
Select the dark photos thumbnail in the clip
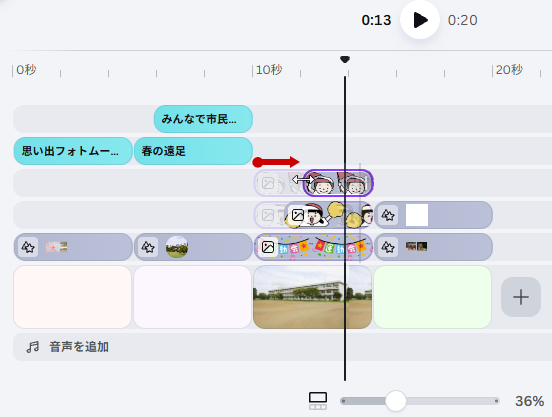click(x=416, y=246)
